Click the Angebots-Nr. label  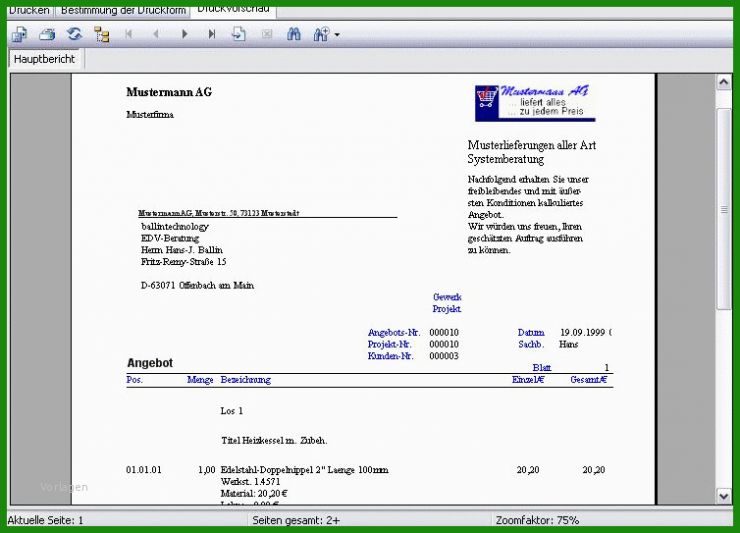pyautogui.click(x=394, y=332)
